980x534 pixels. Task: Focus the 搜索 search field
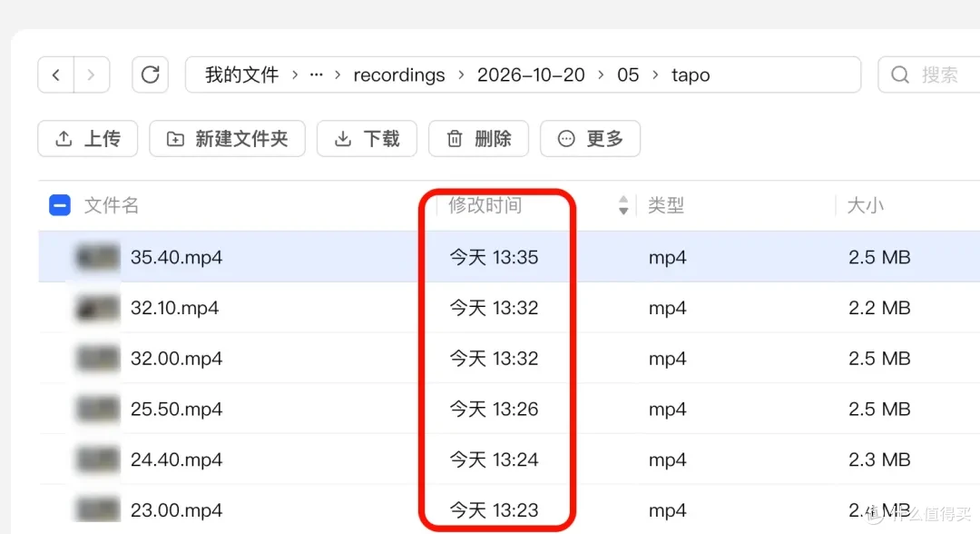(x=929, y=75)
